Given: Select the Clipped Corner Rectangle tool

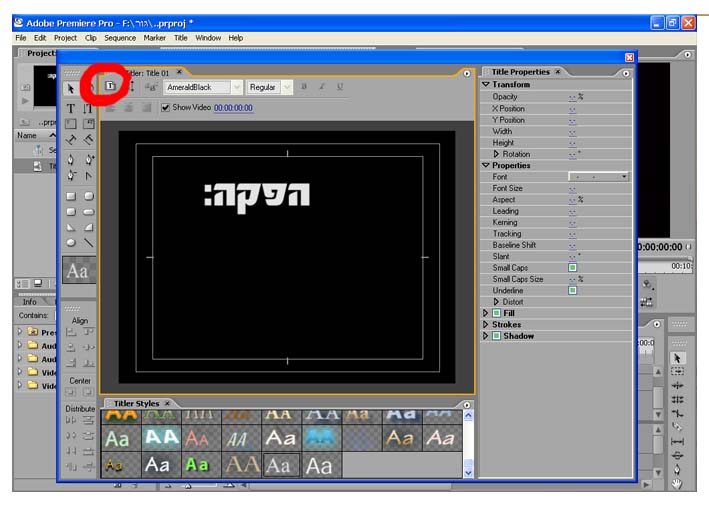Looking at the screenshot, I should 71,212.
